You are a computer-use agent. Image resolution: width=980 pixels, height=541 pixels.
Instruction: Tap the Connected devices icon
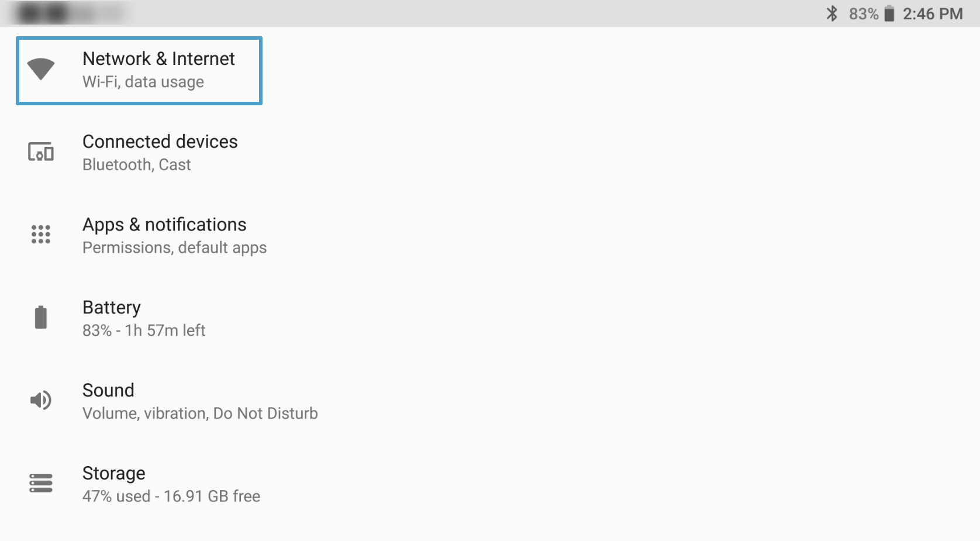coord(41,152)
